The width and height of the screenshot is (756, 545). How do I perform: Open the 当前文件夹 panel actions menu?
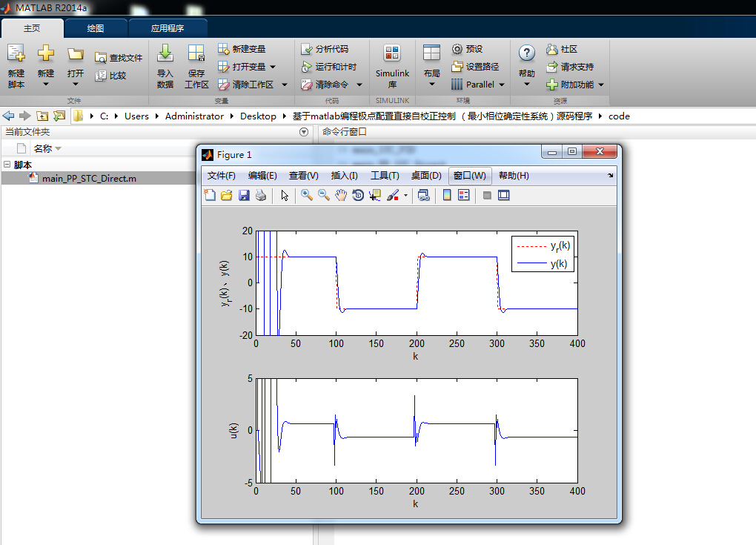304,132
